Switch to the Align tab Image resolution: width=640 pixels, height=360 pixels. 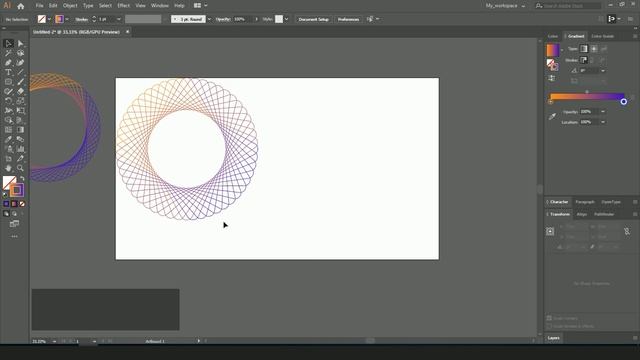tap(582, 214)
